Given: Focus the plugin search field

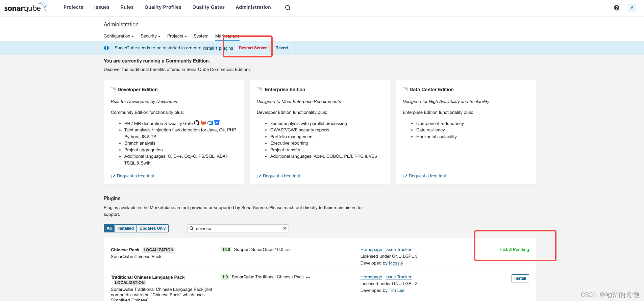Looking at the screenshot, I should coord(238,228).
